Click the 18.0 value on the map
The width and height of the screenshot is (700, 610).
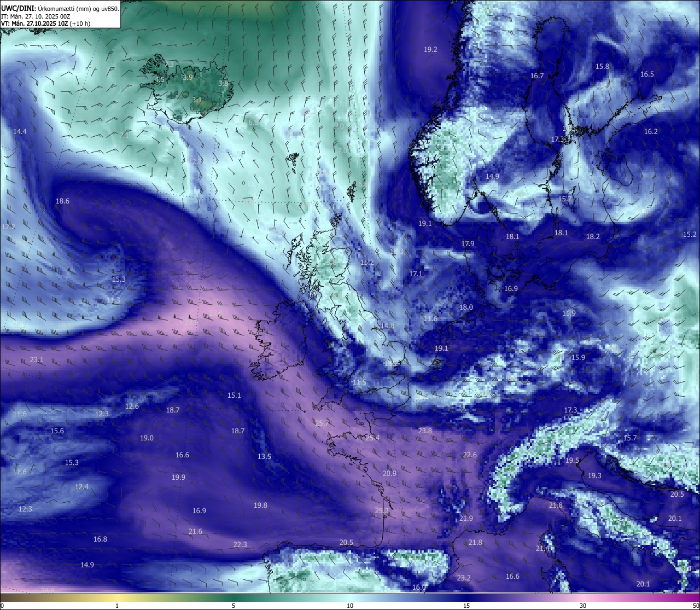click(466, 307)
